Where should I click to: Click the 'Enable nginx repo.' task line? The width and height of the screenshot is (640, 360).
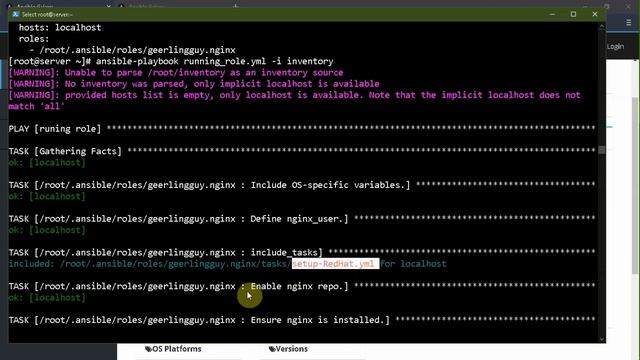(302, 287)
